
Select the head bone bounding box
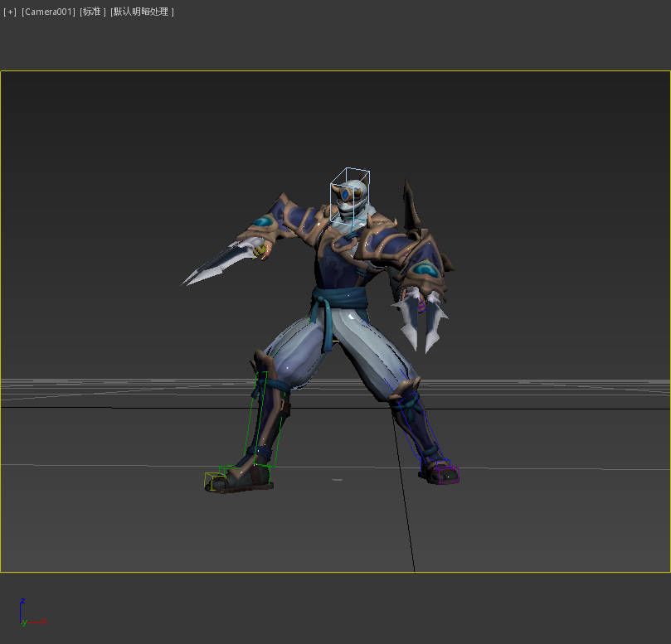(x=350, y=199)
